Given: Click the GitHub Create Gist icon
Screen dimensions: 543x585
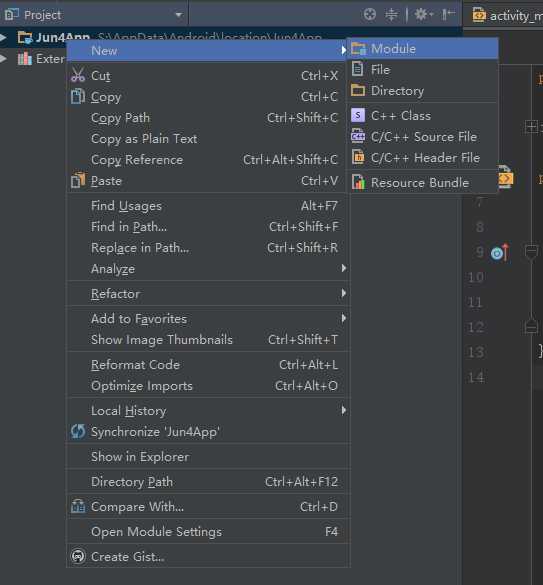Looking at the screenshot, I should tap(78, 556).
